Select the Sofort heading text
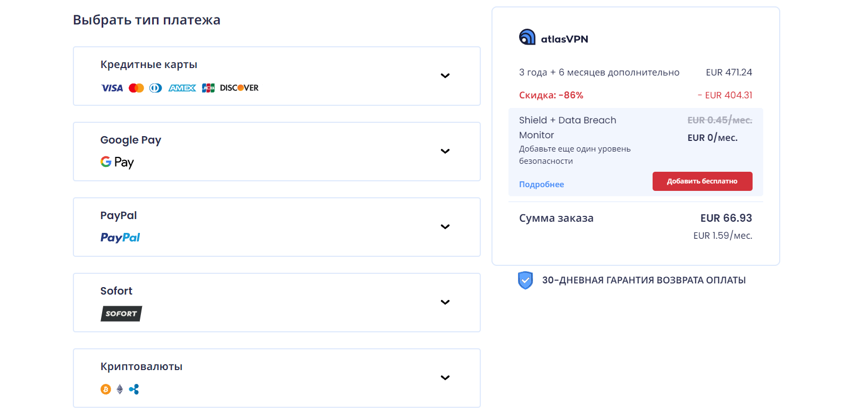The width and height of the screenshot is (868, 419). click(116, 291)
